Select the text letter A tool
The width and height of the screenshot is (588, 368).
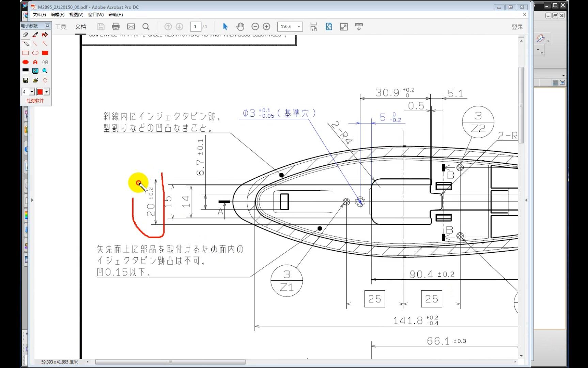pos(35,62)
